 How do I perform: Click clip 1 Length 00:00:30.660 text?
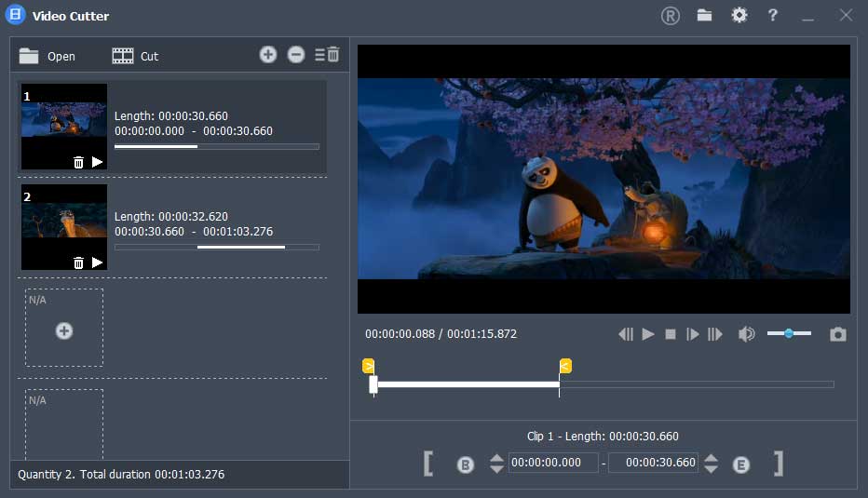point(171,115)
